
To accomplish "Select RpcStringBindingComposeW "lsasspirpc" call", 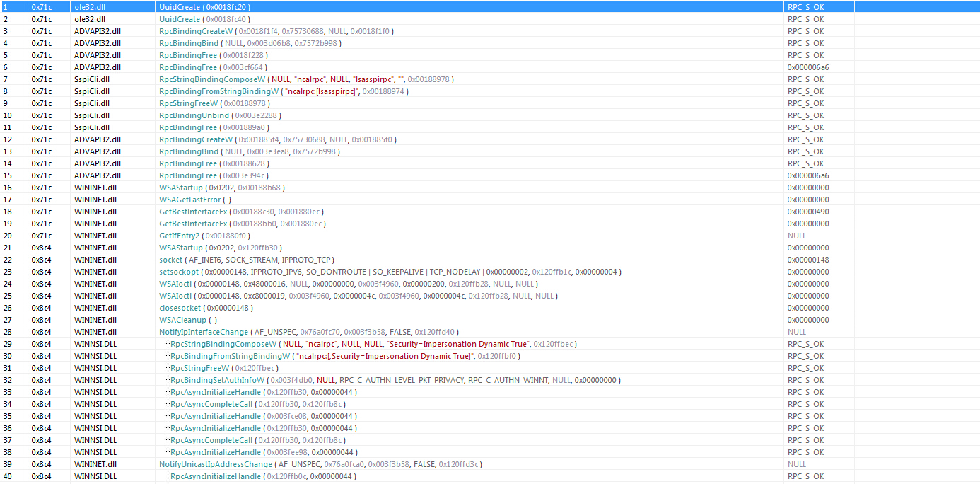I will coord(307,79).
